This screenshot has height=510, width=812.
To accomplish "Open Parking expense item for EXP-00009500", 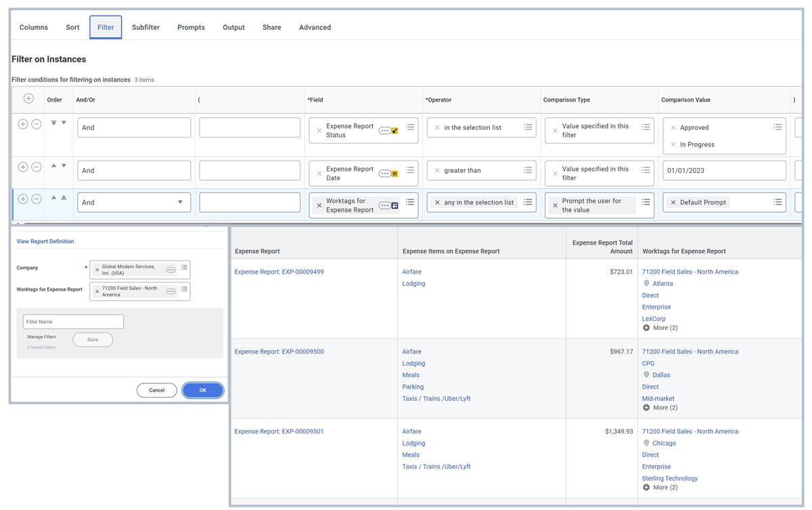I will tap(413, 387).
